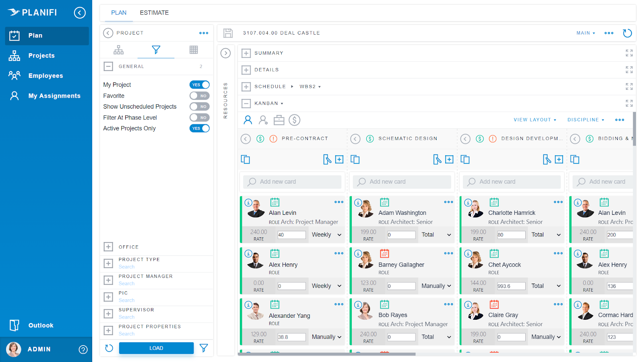Image resolution: width=644 pixels, height=362 pixels.
Task: Switch to the ESTIMATE tab
Action: [x=154, y=12]
